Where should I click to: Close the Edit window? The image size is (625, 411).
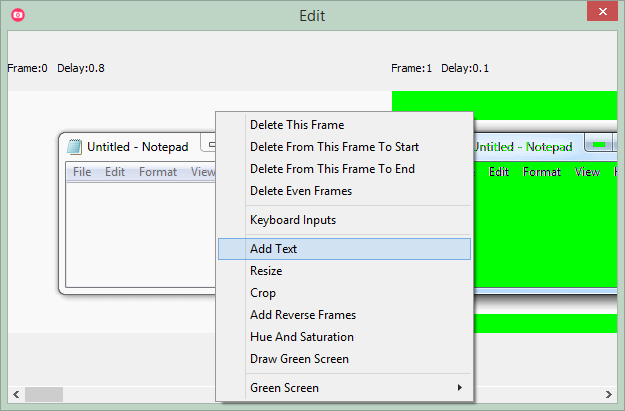coord(602,11)
